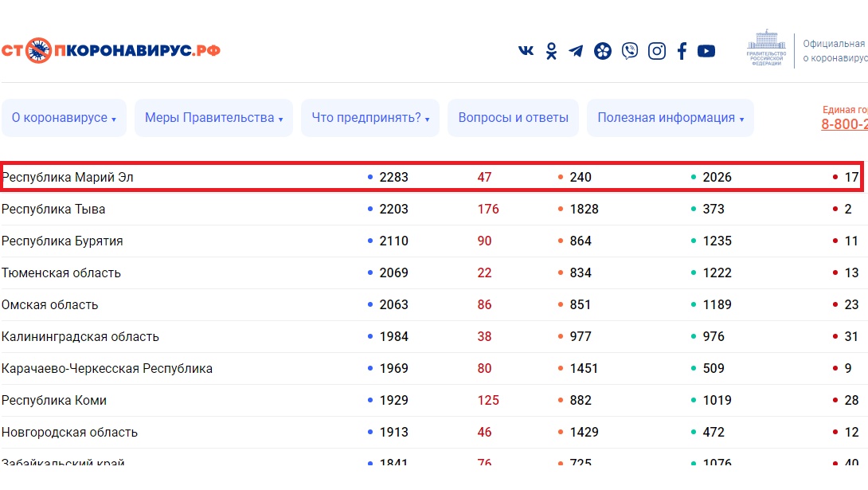The width and height of the screenshot is (868, 490).
Task: Open the Facebook icon link
Action: [682, 51]
